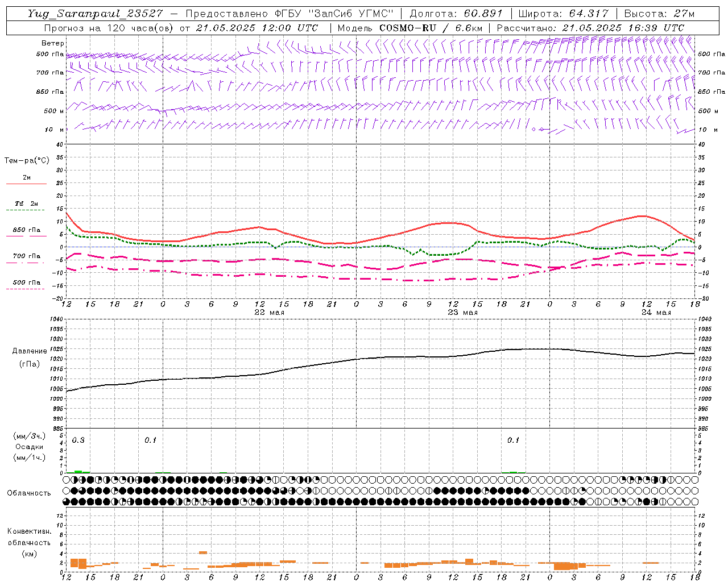Screen dimensions: 728x582
Task: Click the 'Осадки' precipitation label
Action: click(29, 447)
